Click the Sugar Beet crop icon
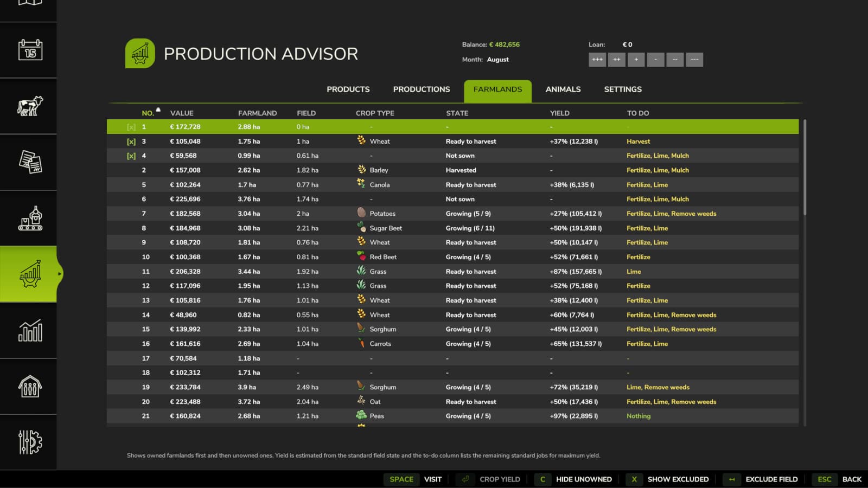 click(361, 227)
